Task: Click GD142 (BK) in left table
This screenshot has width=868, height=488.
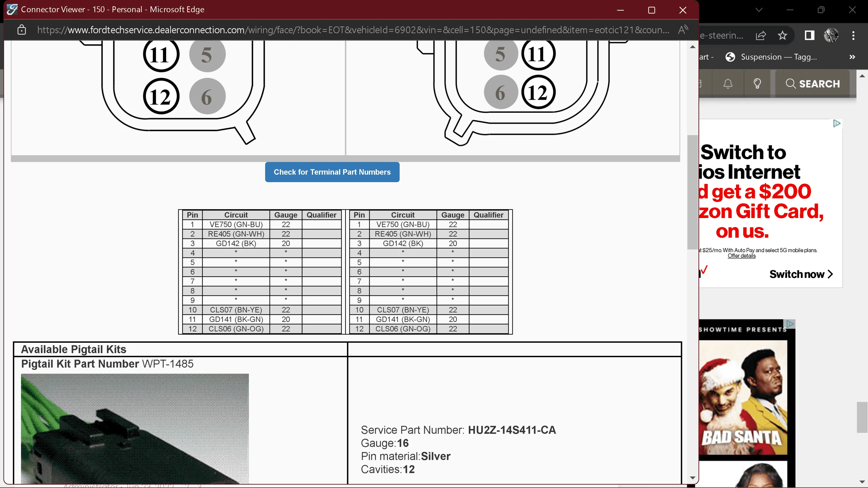Action: tap(236, 243)
